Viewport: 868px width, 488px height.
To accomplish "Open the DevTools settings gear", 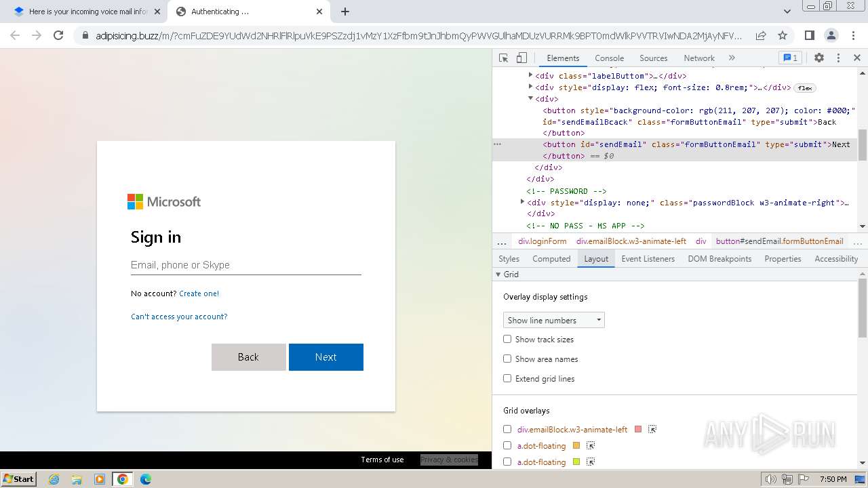I will click(819, 58).
